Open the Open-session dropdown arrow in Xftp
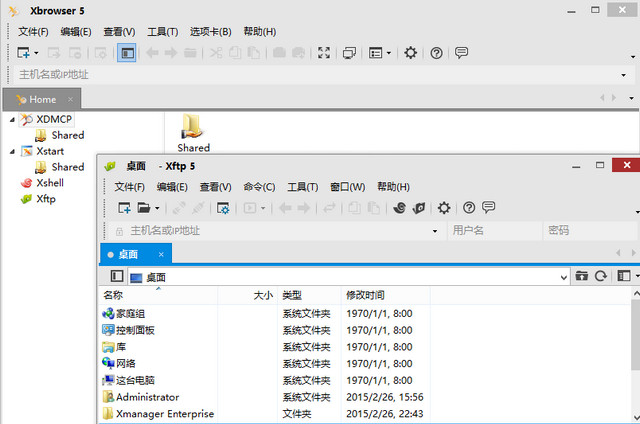640x424 pixels. 157,209
